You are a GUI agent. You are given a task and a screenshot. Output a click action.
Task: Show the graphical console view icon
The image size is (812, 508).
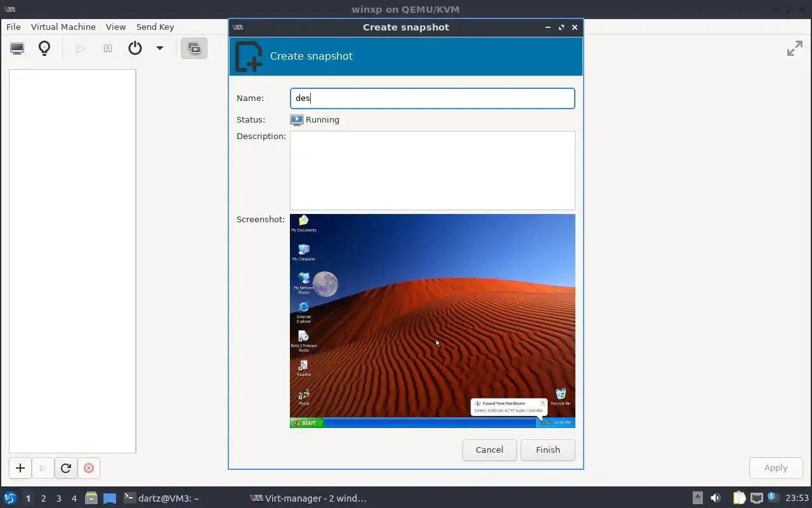click(x=17, y=48)
